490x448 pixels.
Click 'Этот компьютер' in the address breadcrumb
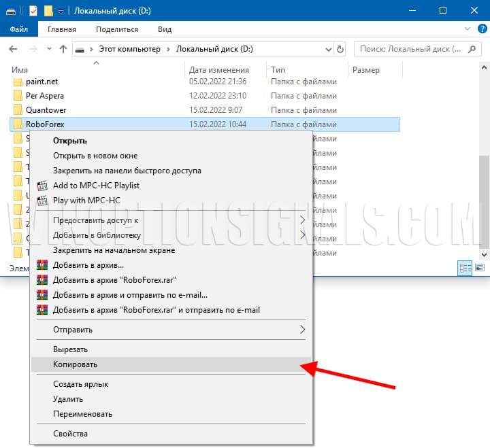tap(130, 49)
